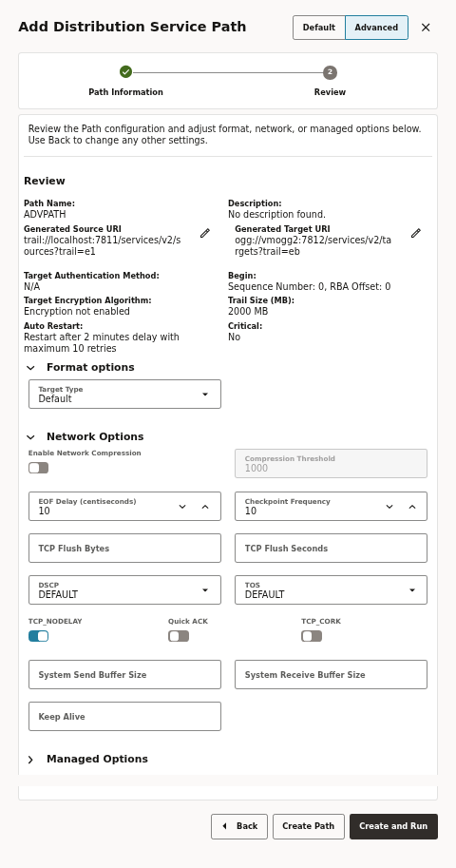Open the Target Type dropdown

125,395
